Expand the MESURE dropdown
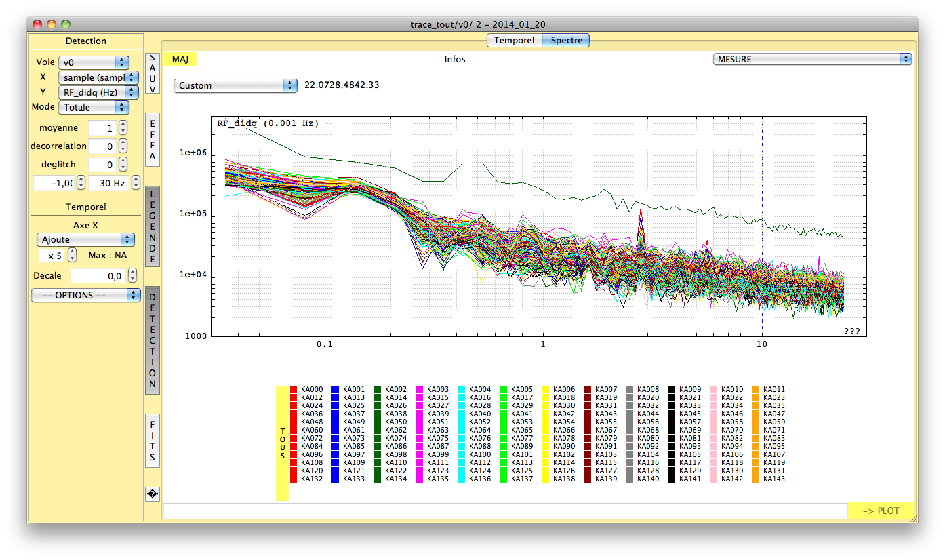This screenshot has width=945, height=560. click(812, 59)
